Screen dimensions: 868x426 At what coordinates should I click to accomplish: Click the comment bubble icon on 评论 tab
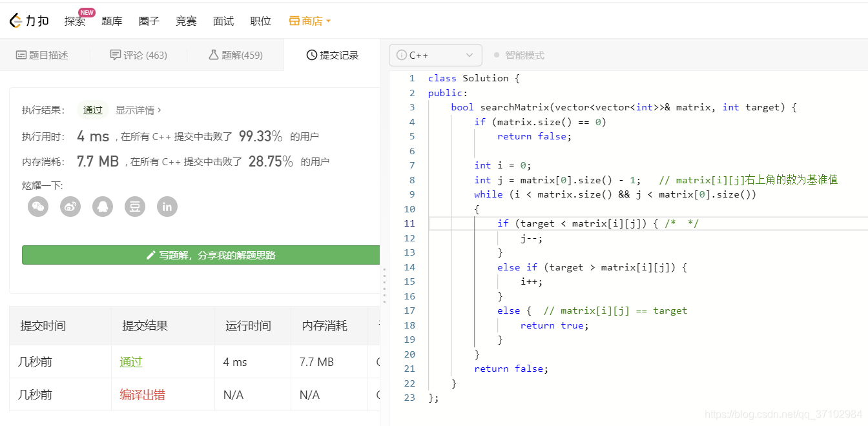point(114,55)
